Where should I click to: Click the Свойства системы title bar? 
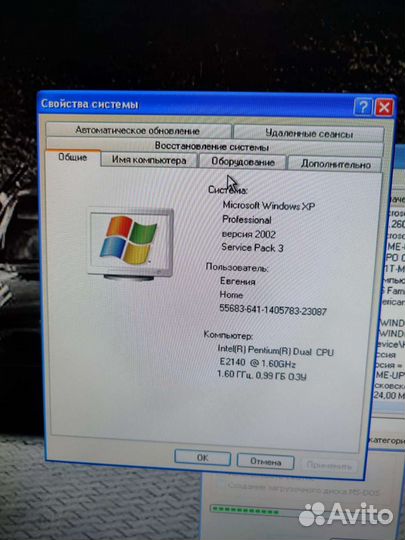[x=196, y=104]
